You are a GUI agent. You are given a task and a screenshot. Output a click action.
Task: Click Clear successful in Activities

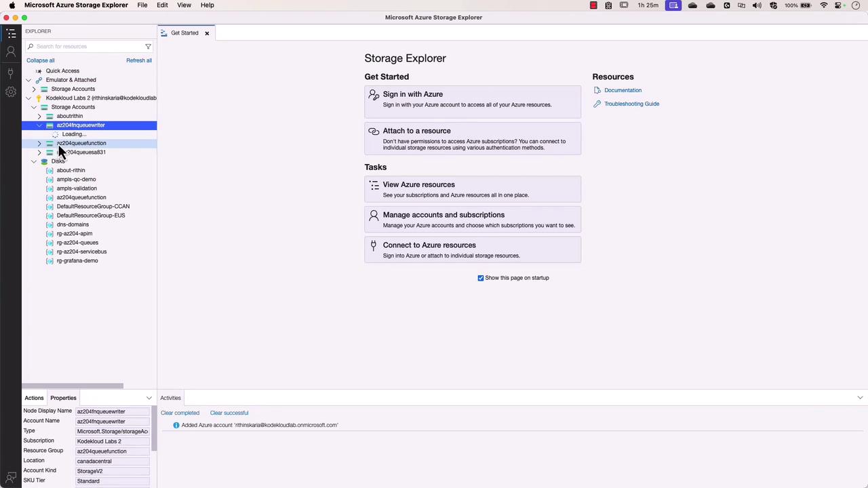tap(229, 413)
